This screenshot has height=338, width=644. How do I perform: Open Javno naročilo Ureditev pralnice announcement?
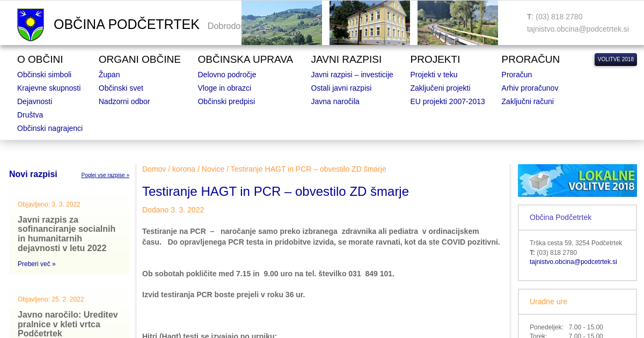(68, 324)
